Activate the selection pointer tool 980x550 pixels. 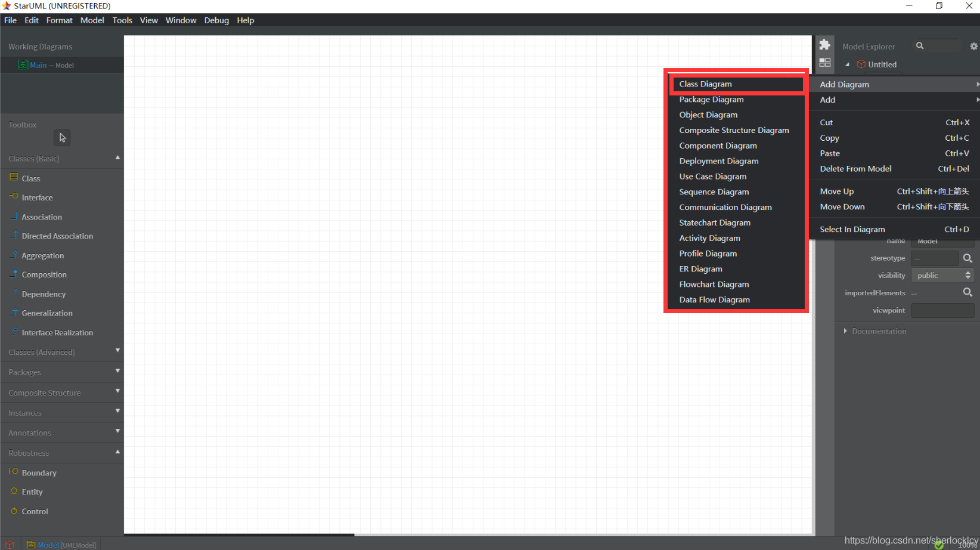pos(62,138)
